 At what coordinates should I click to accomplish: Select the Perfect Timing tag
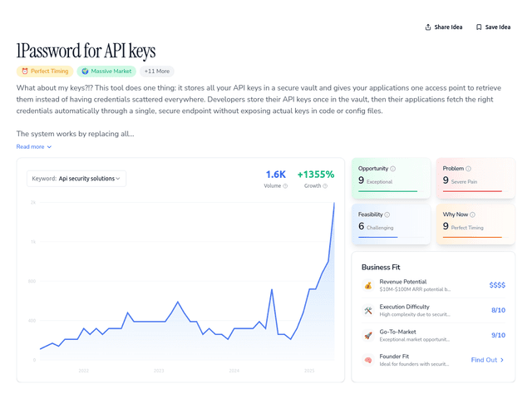[45, 71]
